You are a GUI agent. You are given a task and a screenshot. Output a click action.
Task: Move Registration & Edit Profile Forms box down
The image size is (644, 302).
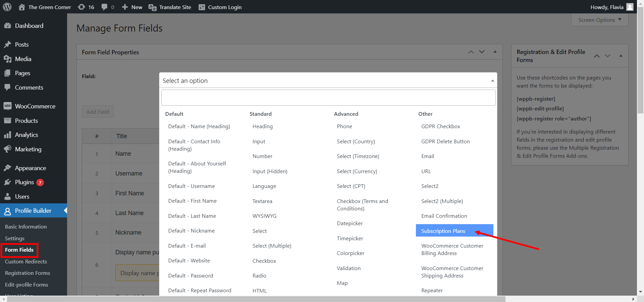click(x=608, y=56)
